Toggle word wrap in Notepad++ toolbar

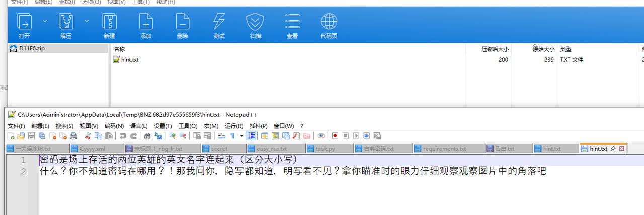(221, 136)
